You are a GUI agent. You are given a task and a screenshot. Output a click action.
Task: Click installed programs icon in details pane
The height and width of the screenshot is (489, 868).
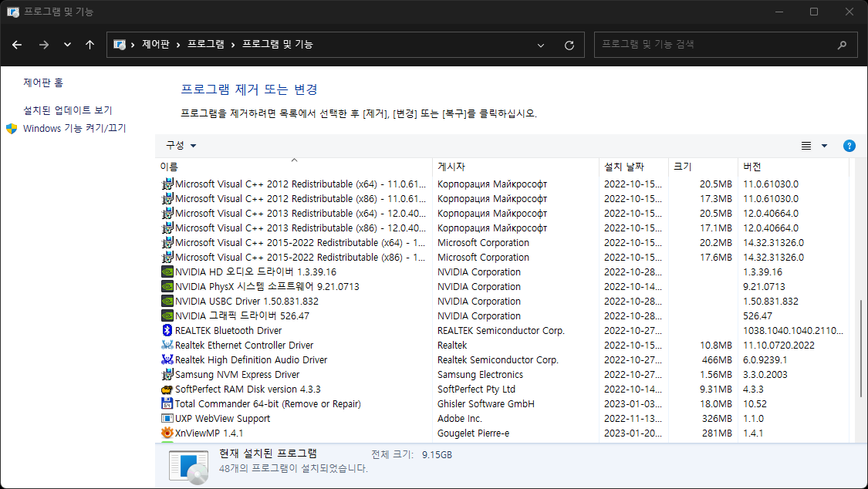[189, 467]
